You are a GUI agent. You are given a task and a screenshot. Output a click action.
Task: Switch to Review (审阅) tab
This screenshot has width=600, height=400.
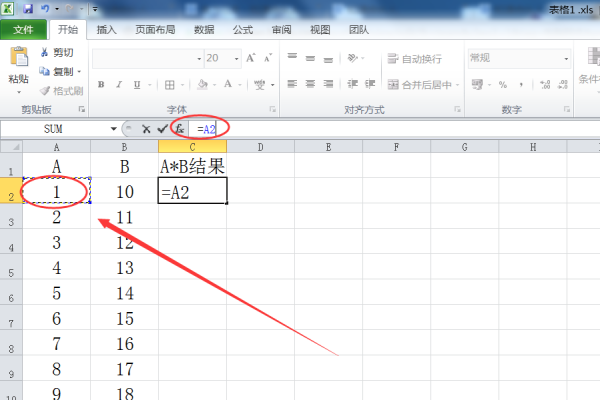(x=282, y=29)
